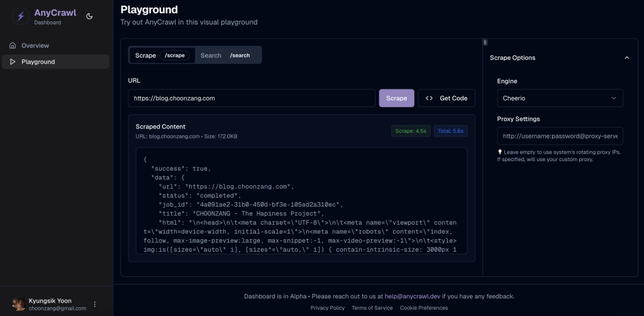644x316 pixels.
Task: Collapse the Scrape Options section chevron
Action: click(x=627, y=57)
